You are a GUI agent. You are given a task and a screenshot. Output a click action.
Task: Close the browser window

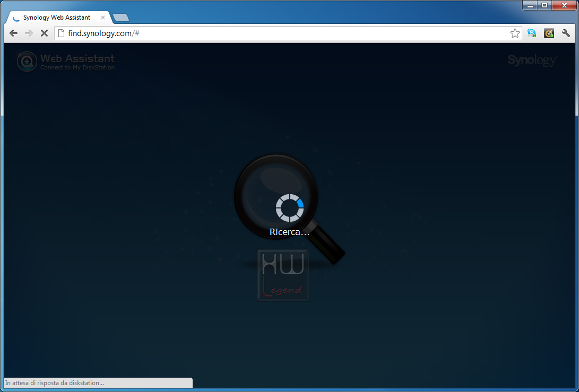(564, 5)
